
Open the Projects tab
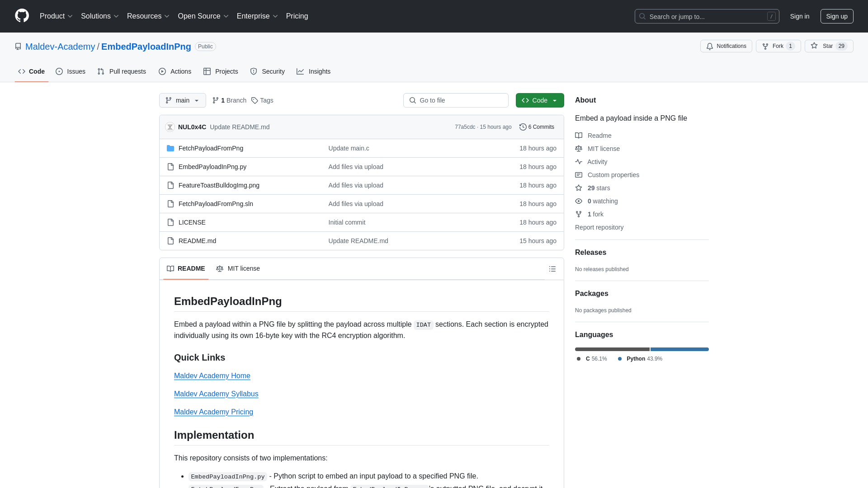click(221, 71)
